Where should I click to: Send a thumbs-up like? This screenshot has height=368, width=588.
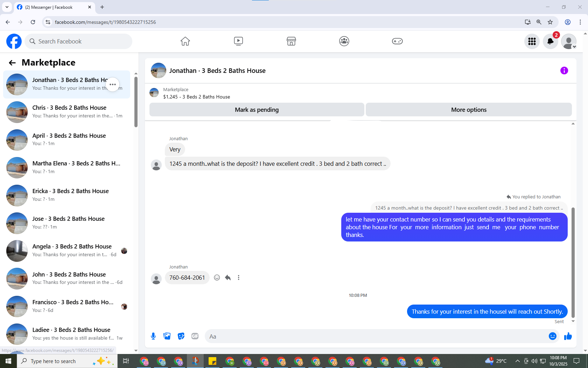(x=568, y=336)
